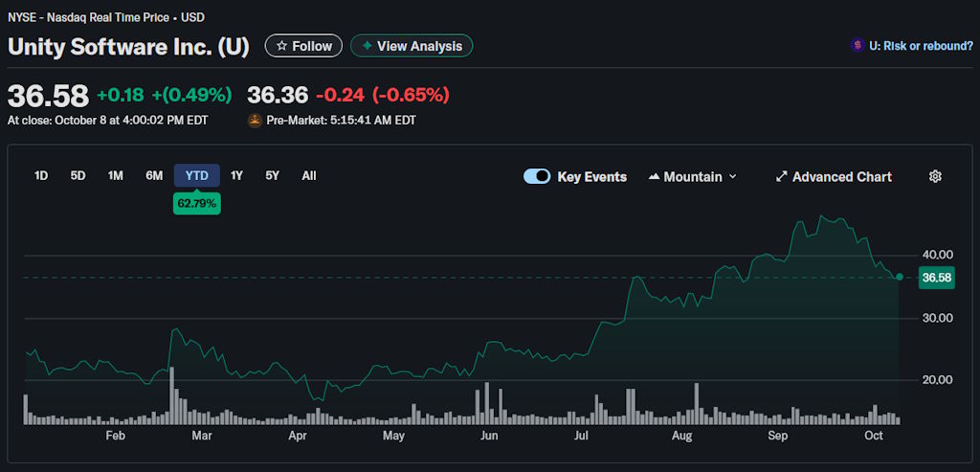Click the green 36.58 current price label
980x472 pixels.
tap(935, 278)
